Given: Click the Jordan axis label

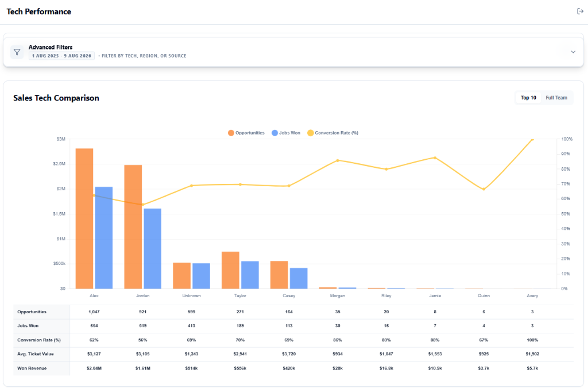Looking at the screenshot, I should [143, 295].
